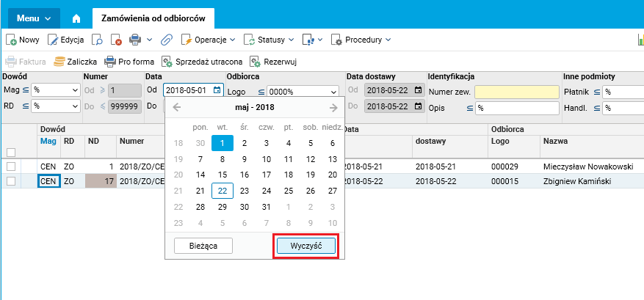The width and height of the screenshot is (644, 300).
Task: Click the name Zbigniew Kamiński
Action: click(578, 181)
